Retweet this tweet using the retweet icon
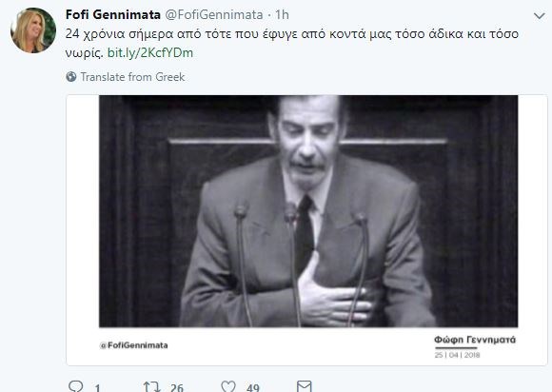The width and height of the screenshot is (552, 392). tap(151, 386)
